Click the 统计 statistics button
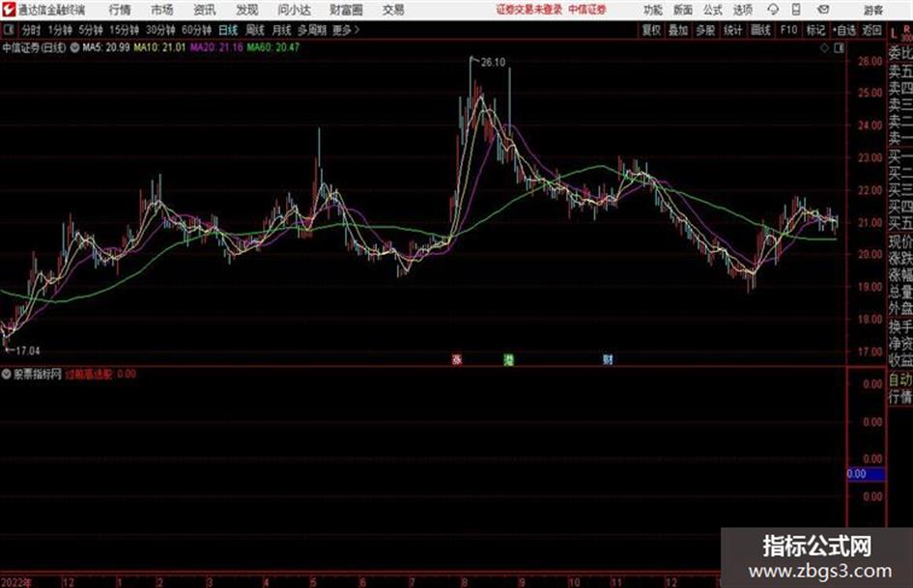 coord(733,30)
